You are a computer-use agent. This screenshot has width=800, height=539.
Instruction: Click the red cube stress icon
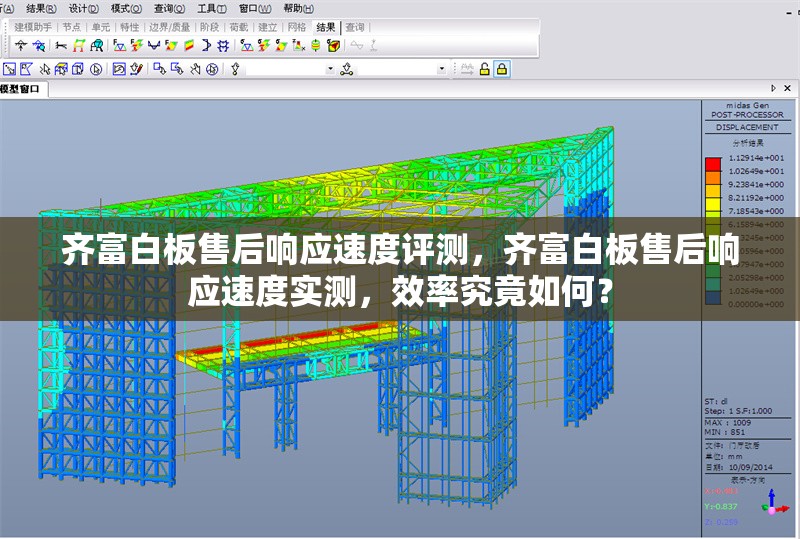(333, 46)
